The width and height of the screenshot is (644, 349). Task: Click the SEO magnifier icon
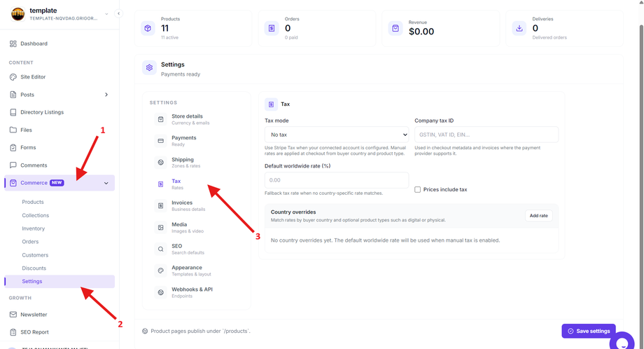coord(160,249)
